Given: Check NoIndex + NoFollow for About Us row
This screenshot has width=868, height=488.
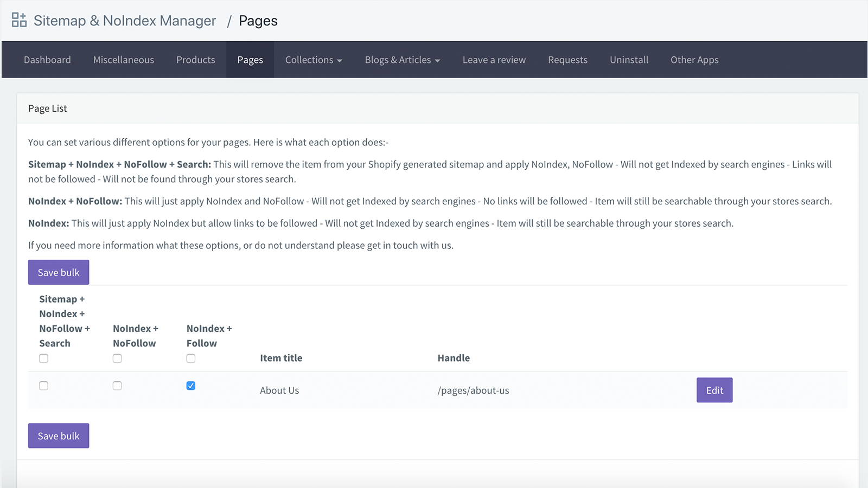Looking at the screenshot, I should (x=117, y=386).
